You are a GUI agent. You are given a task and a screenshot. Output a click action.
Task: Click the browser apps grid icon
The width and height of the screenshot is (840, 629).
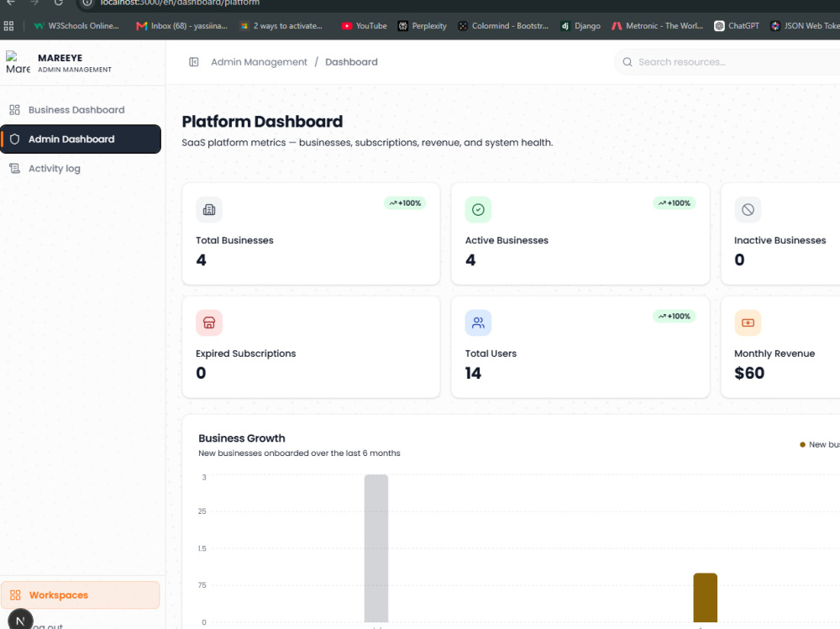click(8, 26)
